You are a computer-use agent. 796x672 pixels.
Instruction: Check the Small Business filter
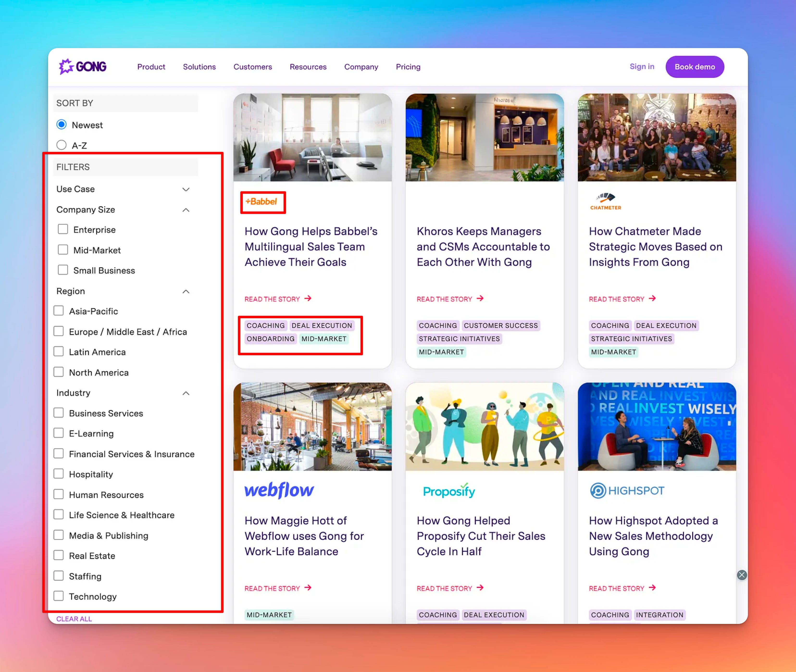pos(63,270)
